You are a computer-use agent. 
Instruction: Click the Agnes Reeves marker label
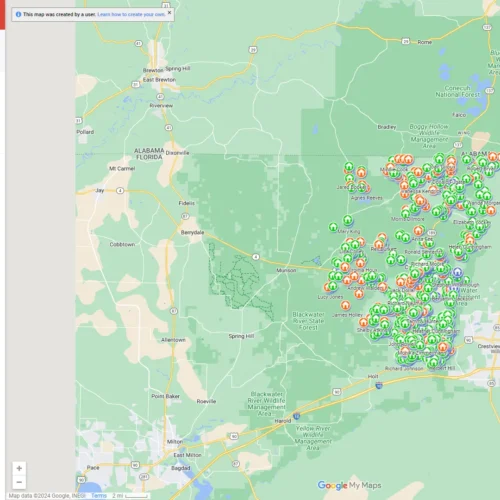tap(367, 198)
